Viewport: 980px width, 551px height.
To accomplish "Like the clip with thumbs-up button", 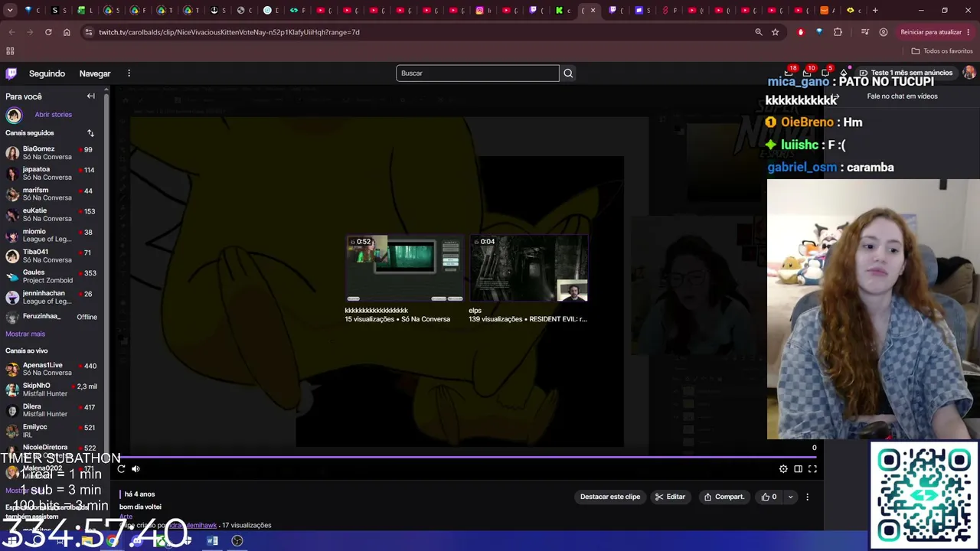I will tap(769, 497).
